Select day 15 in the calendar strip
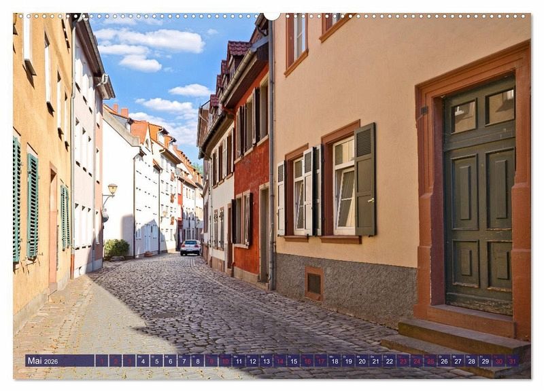The width and height of the screenshot is (544, 392). pos(294,361)
